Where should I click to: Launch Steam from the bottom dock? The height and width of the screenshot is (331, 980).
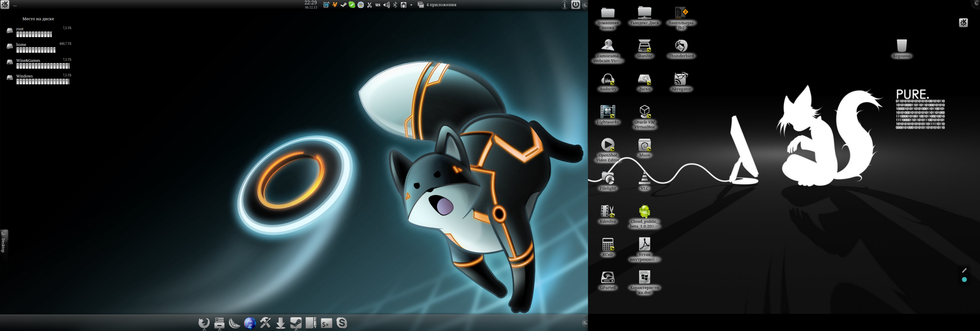tap(296, 323)
